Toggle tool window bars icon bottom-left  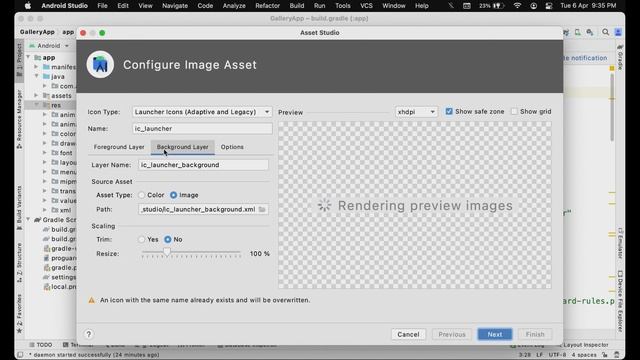tap(20, 355)
